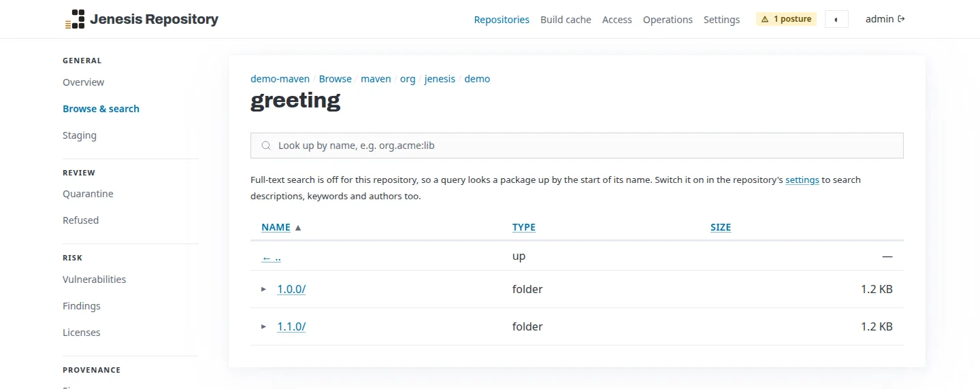Open the 1 posture warning badge
The width and height of the screenshot is (980, 389).
click(786, 19)
